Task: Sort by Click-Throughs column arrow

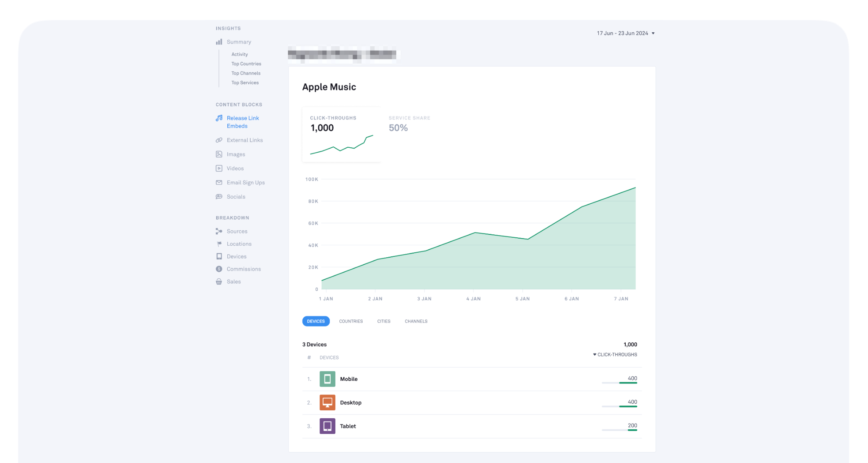Action: coord(595,355)
